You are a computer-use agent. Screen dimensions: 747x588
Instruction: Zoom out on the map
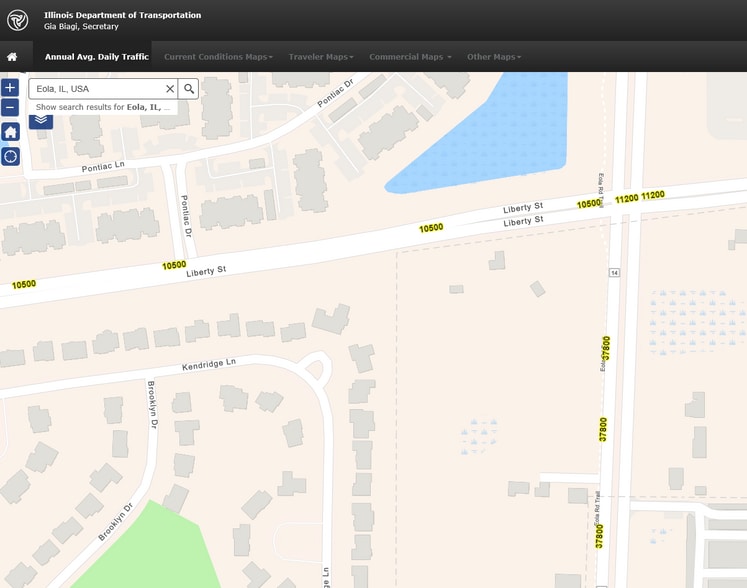10,107
